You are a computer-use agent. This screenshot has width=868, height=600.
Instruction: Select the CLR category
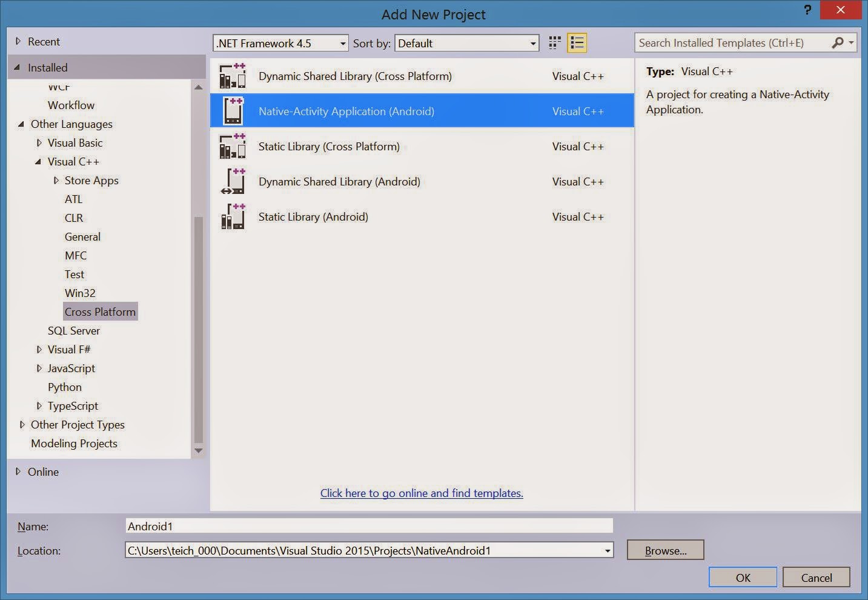tap(74, 218)
